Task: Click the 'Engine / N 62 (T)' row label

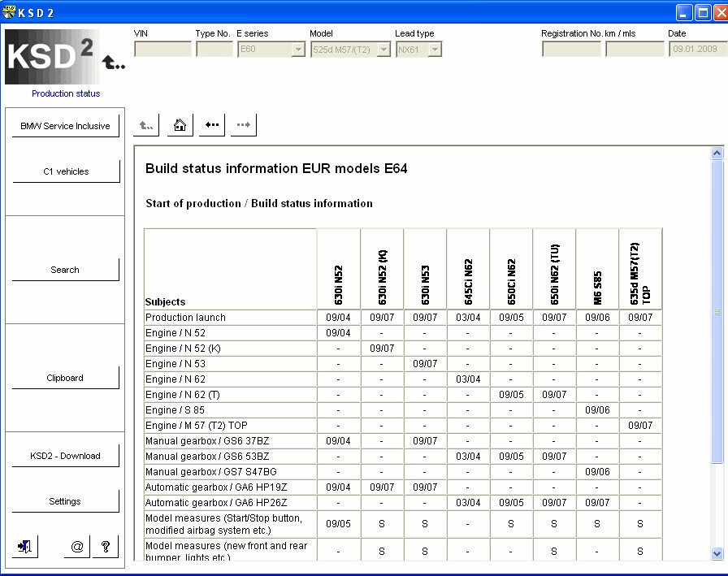Action: pyautogui.click(x=183, y=395)
